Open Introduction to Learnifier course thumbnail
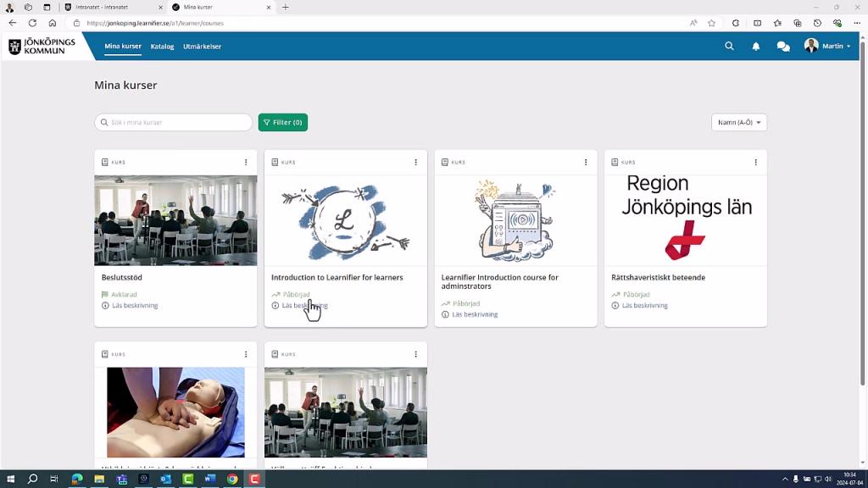 [346, 220]
